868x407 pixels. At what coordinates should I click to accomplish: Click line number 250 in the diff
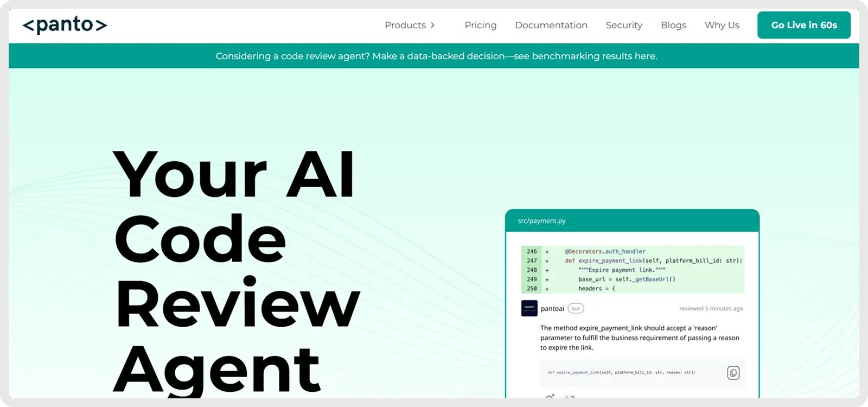(532, 289)
